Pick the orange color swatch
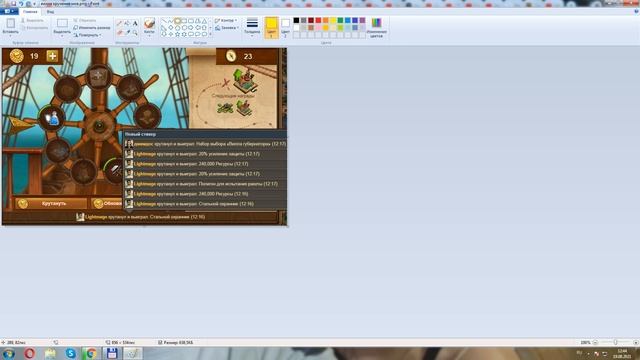 pos(326,20)
